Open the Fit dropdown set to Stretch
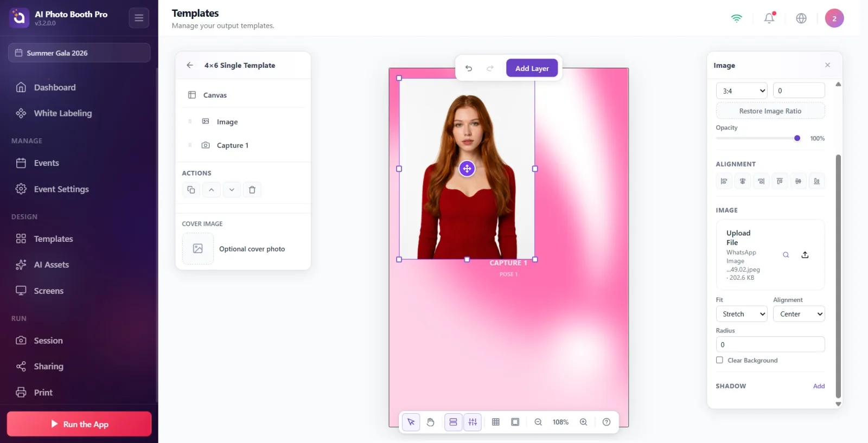Screen dimensions: 868x443 click(742, 314)
